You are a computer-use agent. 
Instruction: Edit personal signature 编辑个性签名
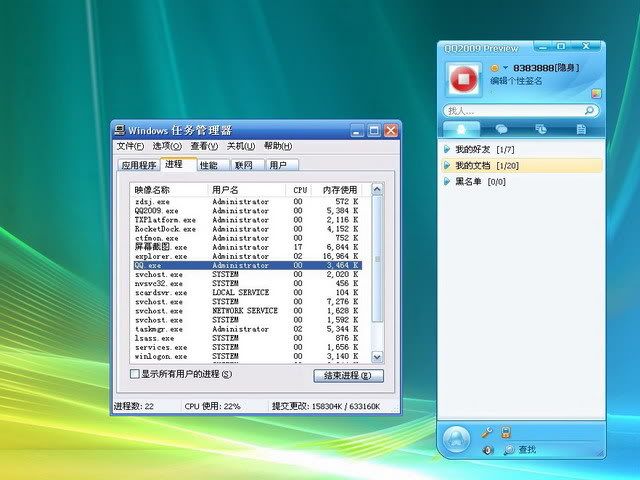click(516, 81)
